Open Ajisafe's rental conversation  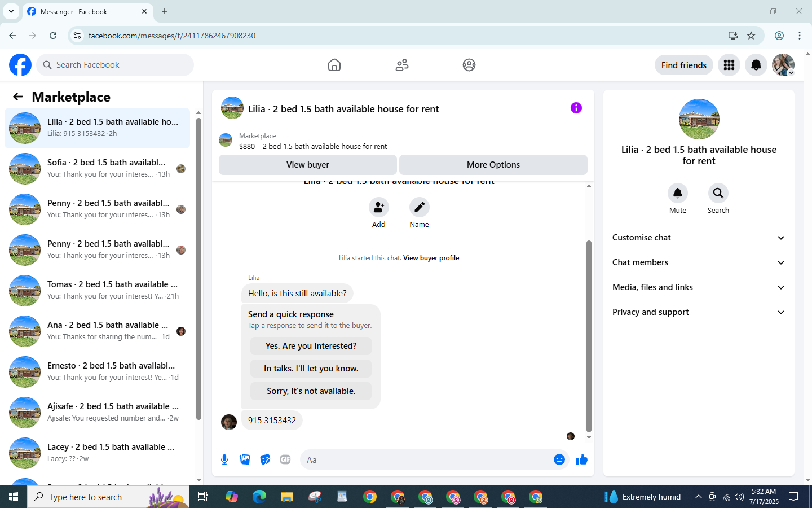coord(97,412)
